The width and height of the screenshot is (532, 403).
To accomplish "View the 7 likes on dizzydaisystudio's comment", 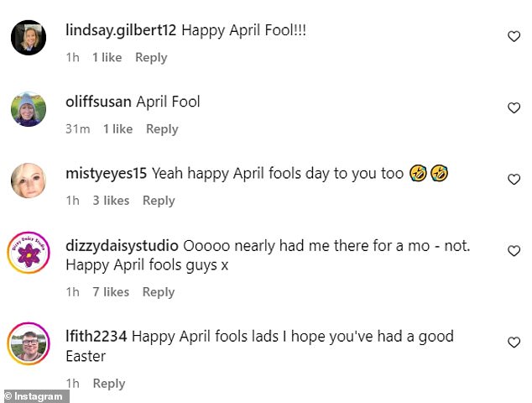I will (x=111, y=292).
